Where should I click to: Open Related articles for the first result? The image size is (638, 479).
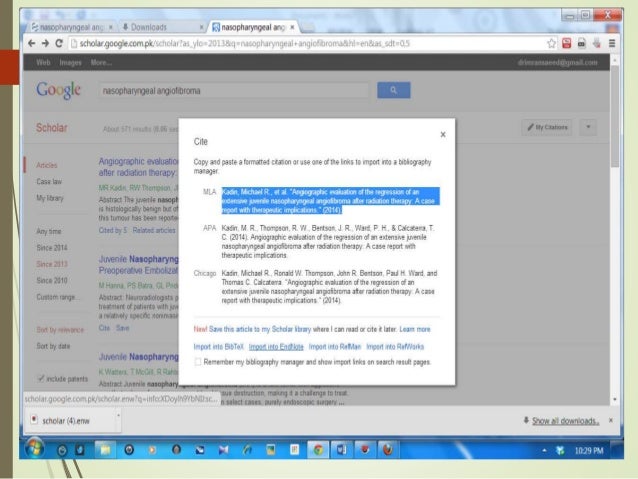tap(154, 230)
